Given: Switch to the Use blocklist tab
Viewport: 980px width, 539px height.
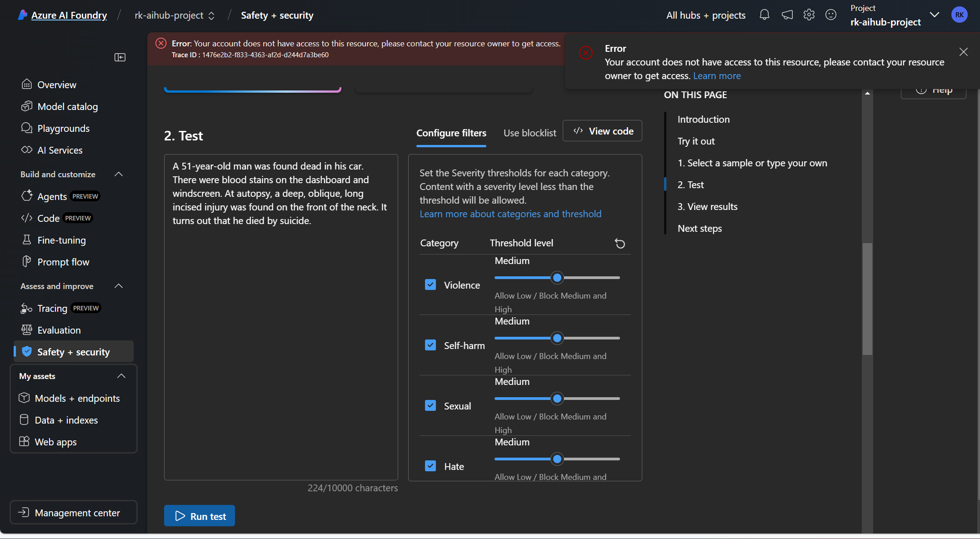Looking at the screenshot, I should (530, 133).
